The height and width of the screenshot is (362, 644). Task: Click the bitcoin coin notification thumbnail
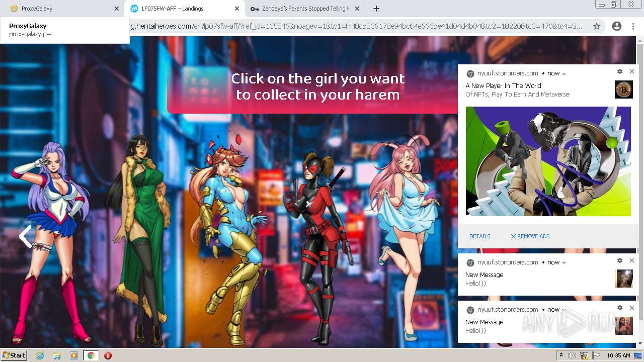pos(624,89)
